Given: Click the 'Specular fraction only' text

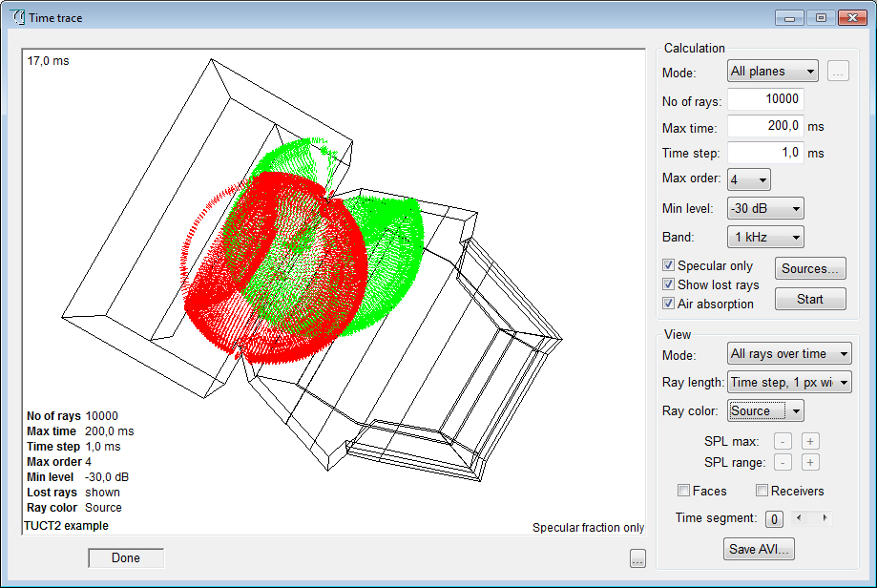Looking at the screenshot, I should tap(588, 528).
